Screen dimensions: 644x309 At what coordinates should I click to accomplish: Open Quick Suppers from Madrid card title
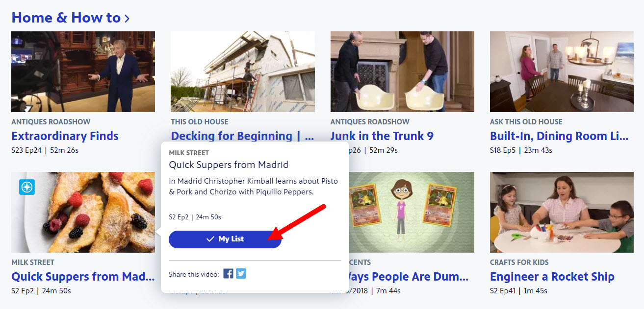pos(83,277)
